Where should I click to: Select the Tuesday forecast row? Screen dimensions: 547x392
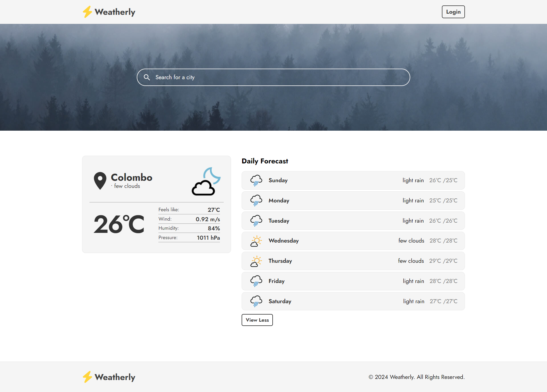[x=353, y=221]
